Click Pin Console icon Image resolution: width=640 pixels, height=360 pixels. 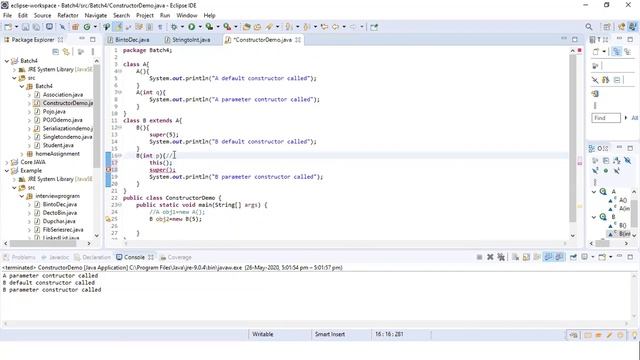(573, 257)
